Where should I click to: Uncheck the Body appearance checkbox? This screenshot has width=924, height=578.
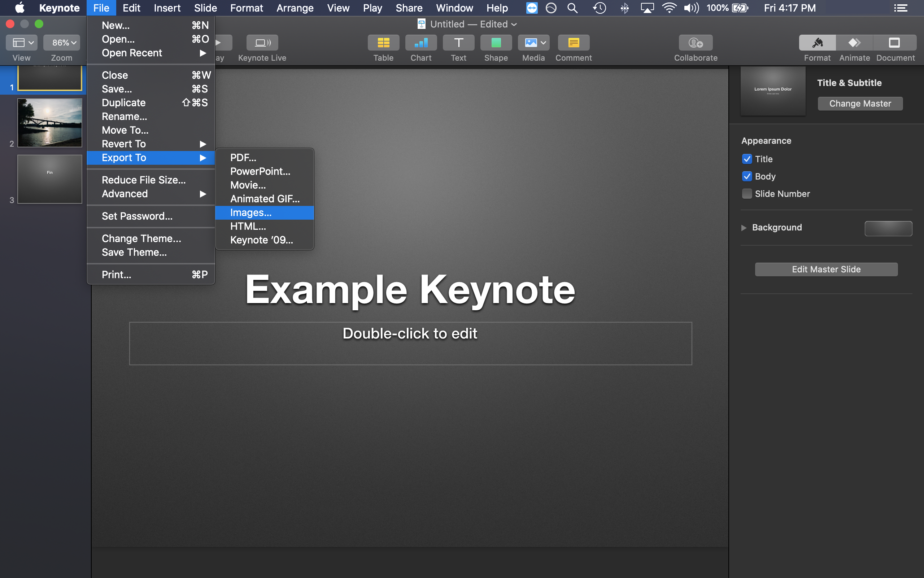[747, 176]
